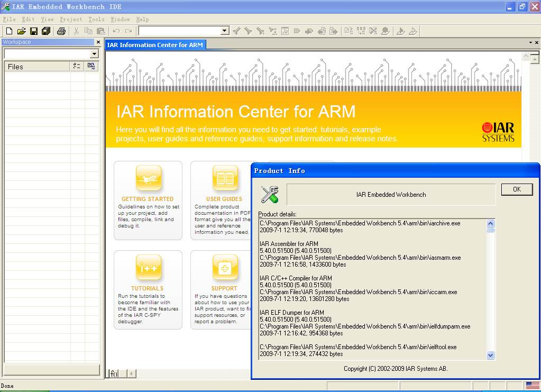
Task: Click the Copy icon in the toolbar
Action: point(89,31)
